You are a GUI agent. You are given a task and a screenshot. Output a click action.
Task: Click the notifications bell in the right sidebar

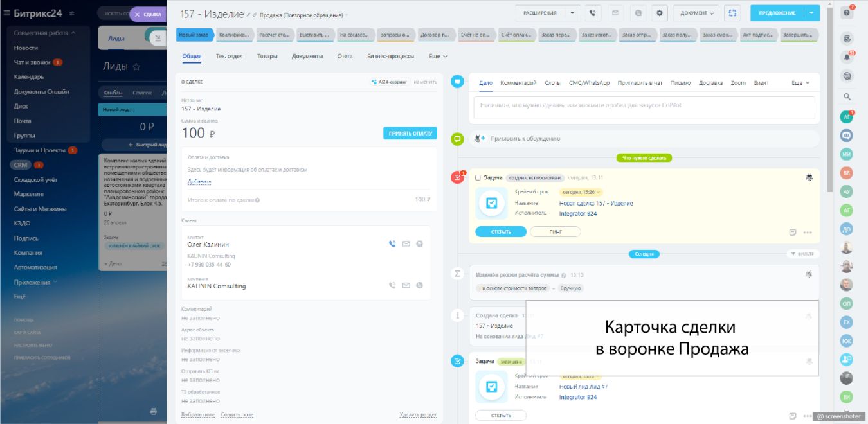pyautogui.click(x=847, y=57)
